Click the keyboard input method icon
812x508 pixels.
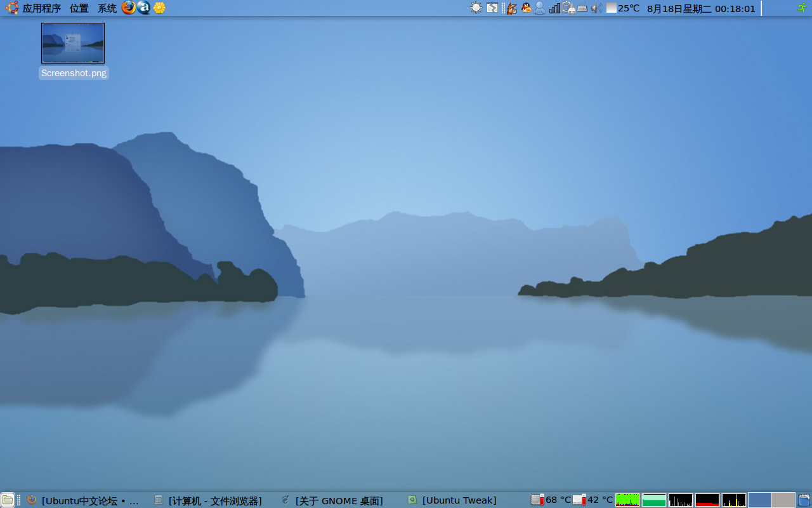(582, 8)
